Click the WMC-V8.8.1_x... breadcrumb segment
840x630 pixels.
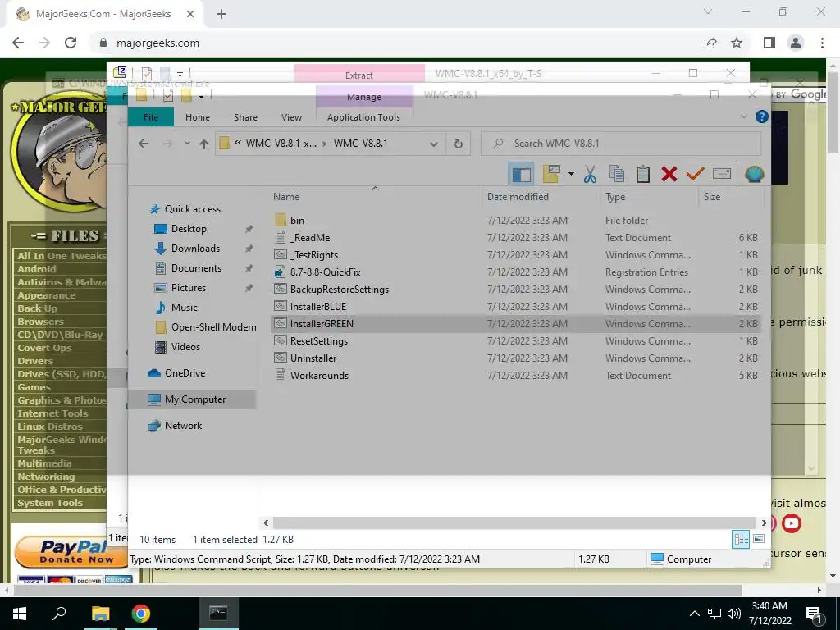[281, 144]
